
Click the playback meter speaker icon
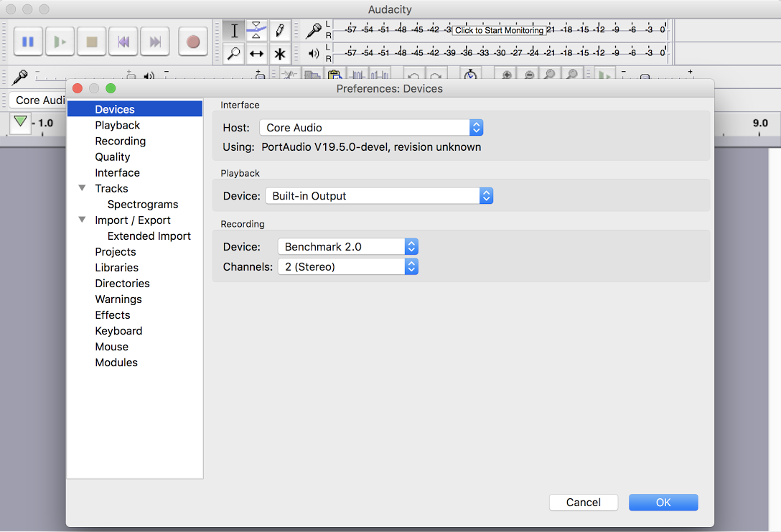(314, 53)
